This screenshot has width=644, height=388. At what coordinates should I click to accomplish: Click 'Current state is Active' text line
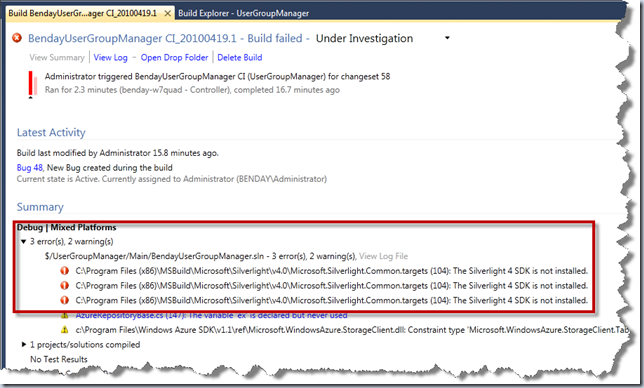coord(172,179)
